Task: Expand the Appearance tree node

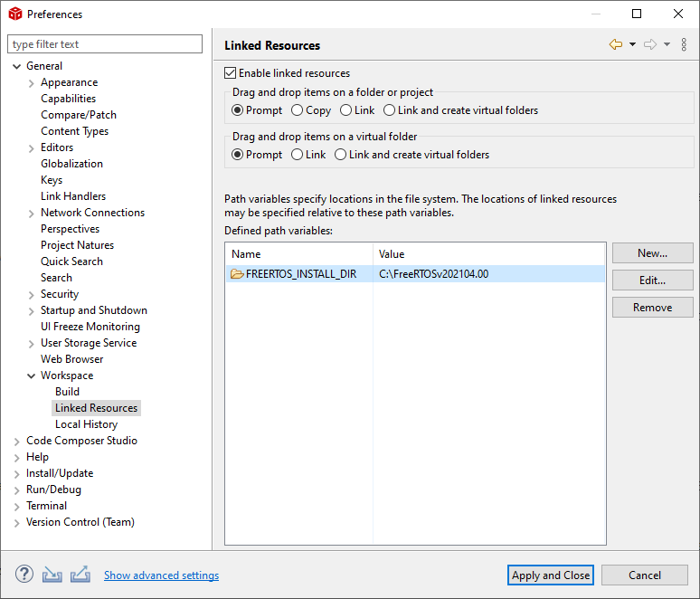Action: click(x=32, y=83)
